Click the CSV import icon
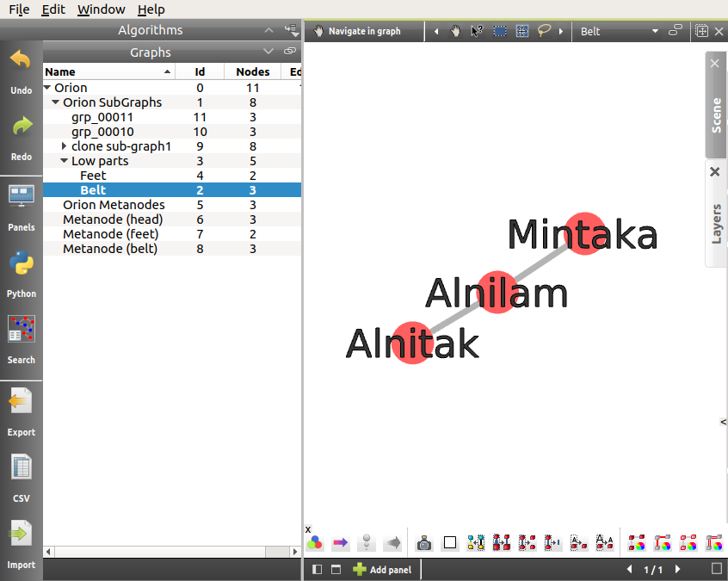This screenshot has width=728, height=581. click(21, 468)
